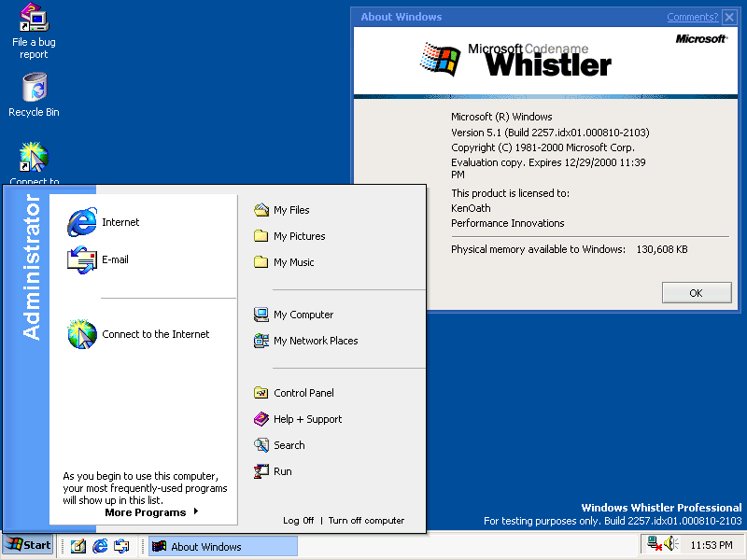The image size is (747, 560).
Task: Click the Copyright 1981-2000 Microsoft Corp. line
Action: [543, 147]
